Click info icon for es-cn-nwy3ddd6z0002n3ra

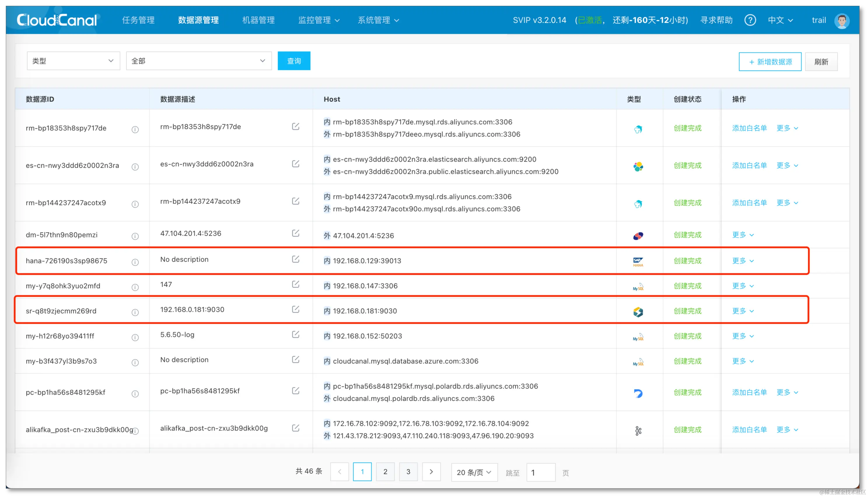(x=135, y=167)
